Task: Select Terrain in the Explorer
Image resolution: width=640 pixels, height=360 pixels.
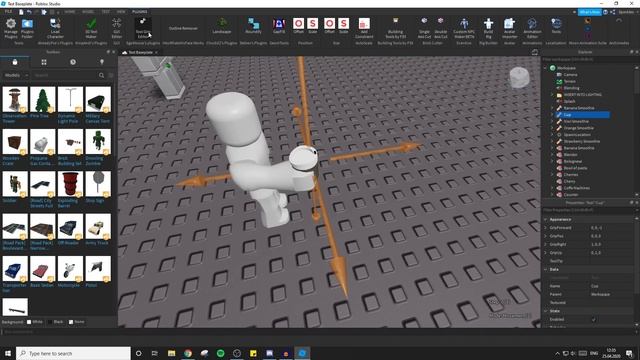Action: 569,81
